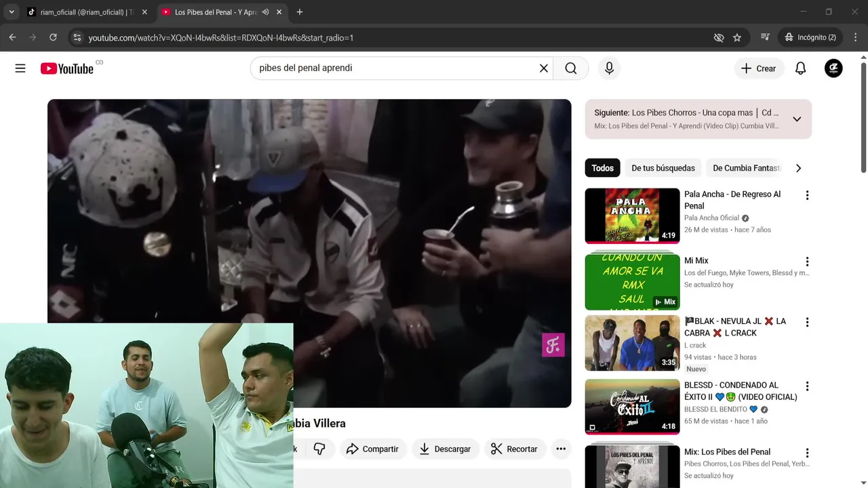868x488 pixels.
Task: Open the L crack channel link
Action: [x=695, y=346]
